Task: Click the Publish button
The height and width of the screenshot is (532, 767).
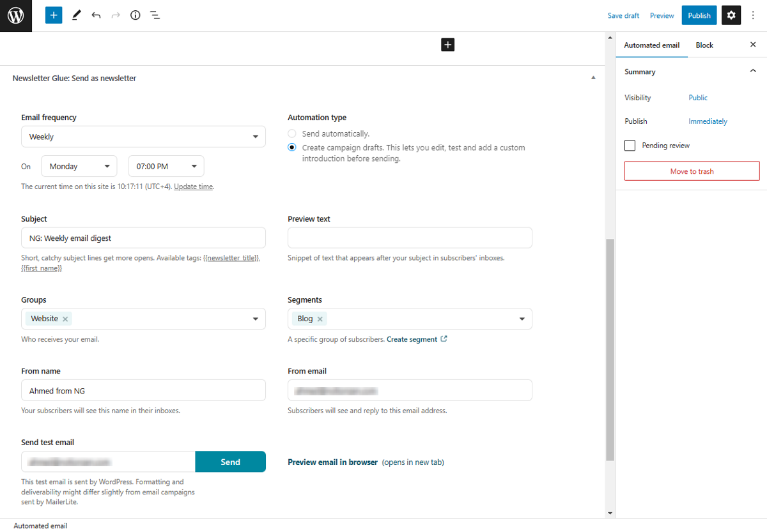Action: click(699, 15)
